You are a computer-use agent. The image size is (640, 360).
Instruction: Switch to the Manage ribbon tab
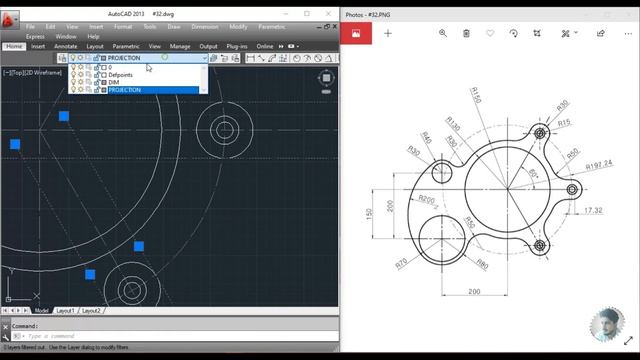[180, 47]
